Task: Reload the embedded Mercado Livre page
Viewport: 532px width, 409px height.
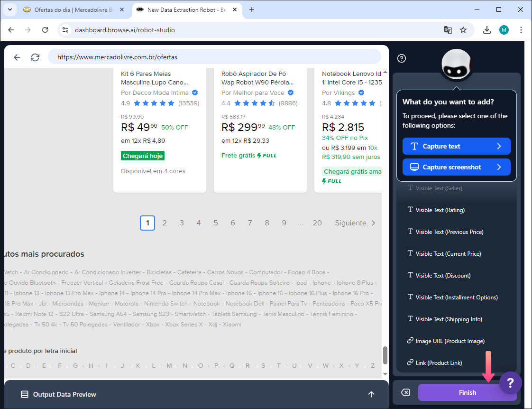Action: point(35,57)
